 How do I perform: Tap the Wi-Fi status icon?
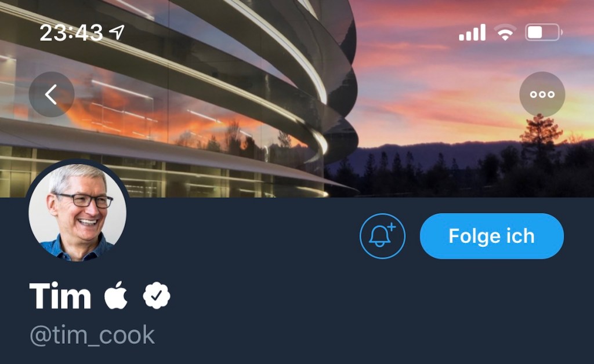click(x=505, y=32)
